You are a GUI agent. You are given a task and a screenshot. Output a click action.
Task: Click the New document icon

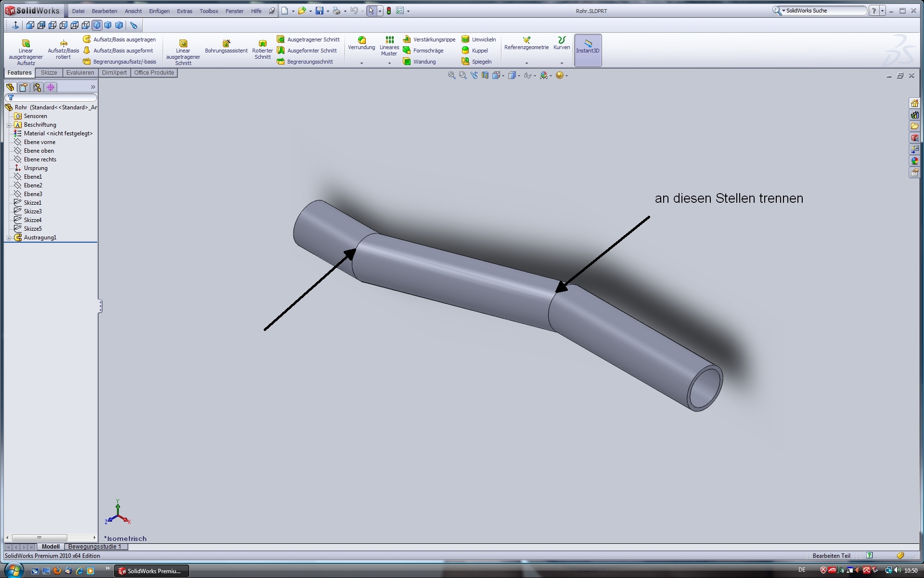[x=285, y=11]
